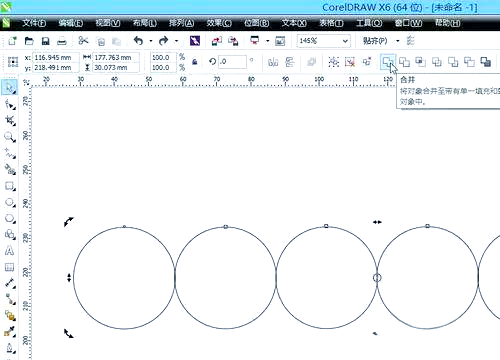The height and width of the screenshot is (360, 500).
Task: Open the zoom level dropdown
Action: (345, 41)
